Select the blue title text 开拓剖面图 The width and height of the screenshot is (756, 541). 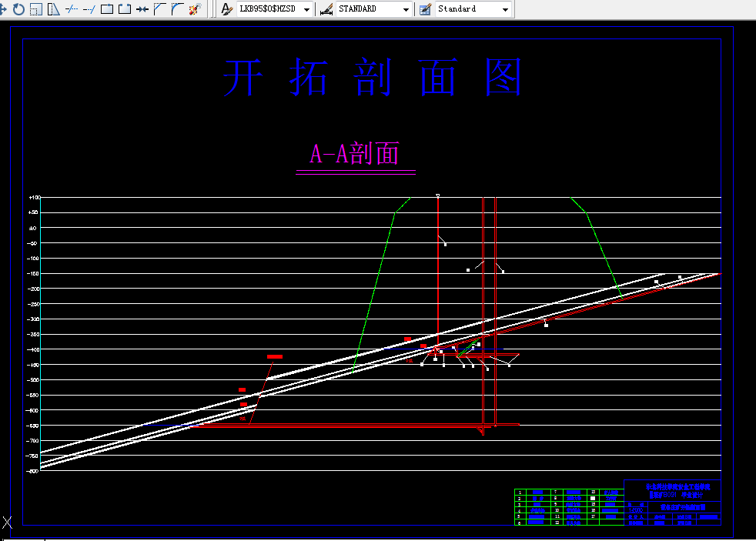(372, 77)
